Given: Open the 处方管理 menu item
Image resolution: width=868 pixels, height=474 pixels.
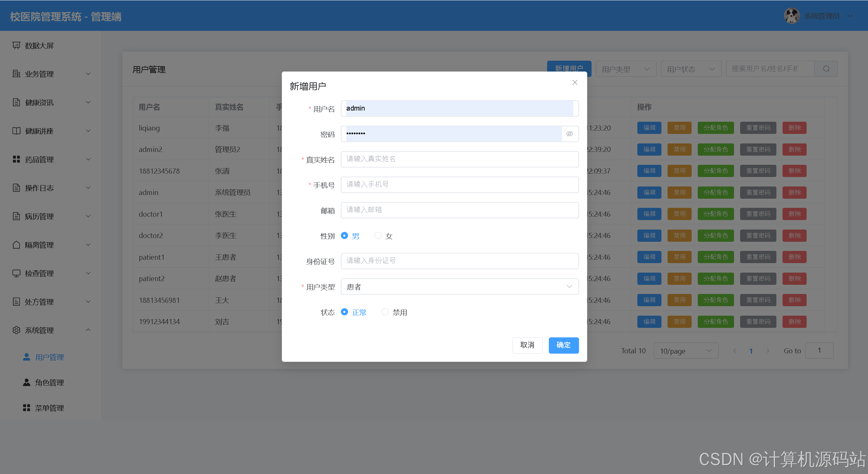Looking at the screenshot, I should click(x=51, y=301).
